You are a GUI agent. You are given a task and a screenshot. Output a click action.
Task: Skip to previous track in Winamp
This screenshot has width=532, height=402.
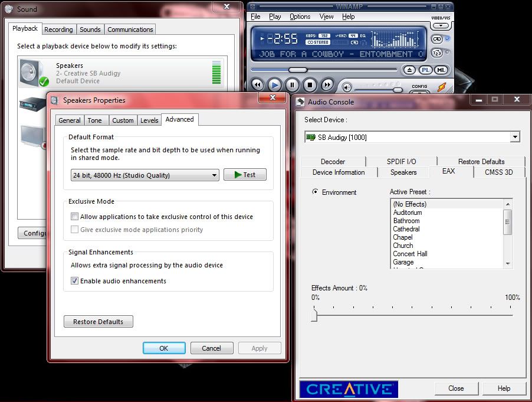[257, 85]
